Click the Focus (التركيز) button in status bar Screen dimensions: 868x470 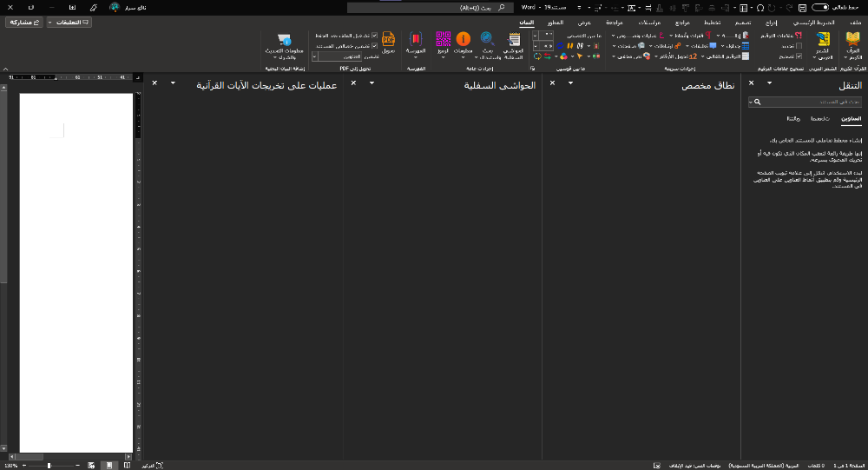(152, 466)
